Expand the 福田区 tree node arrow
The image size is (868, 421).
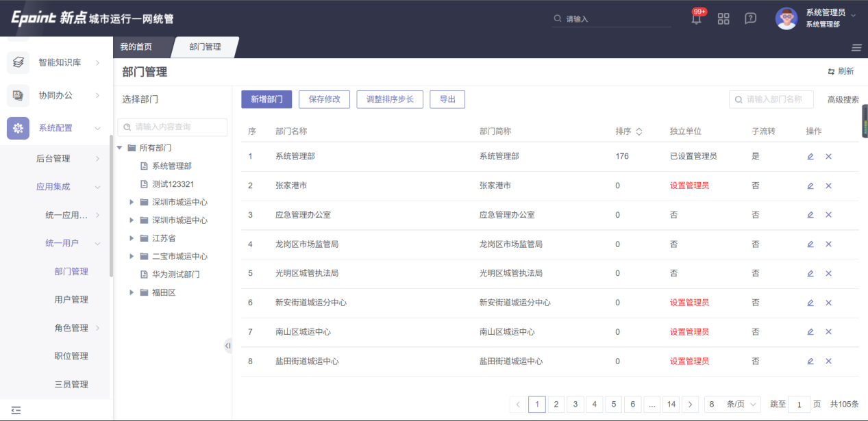(x=132, y=292)
